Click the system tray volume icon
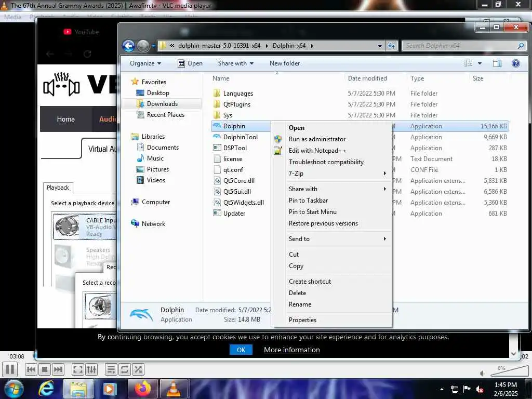 480,389
